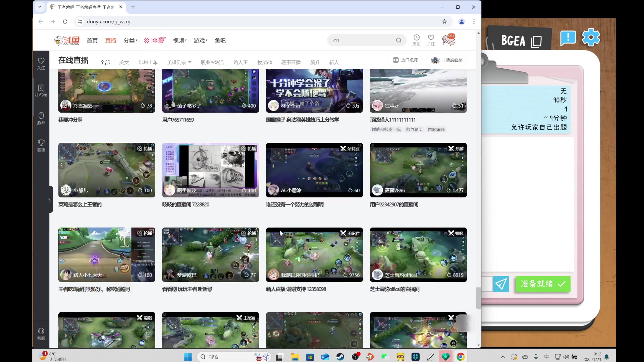Image resolution: width=644 pixels, height=362 pixels.
Task: Open sidebar 排行榜 ranking icon
Action: pos(41,91)
